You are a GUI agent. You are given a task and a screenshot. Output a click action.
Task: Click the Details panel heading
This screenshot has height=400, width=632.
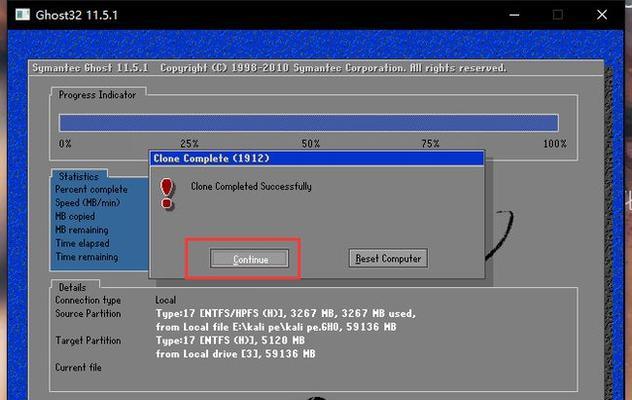pyautogui.click(x=73, y=287)
